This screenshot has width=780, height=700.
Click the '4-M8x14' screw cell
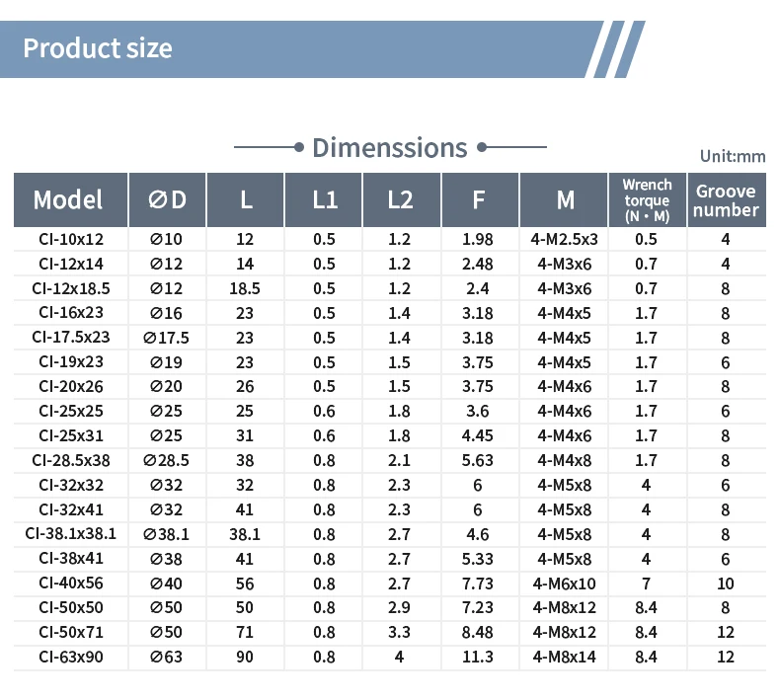tap(564, 658)
